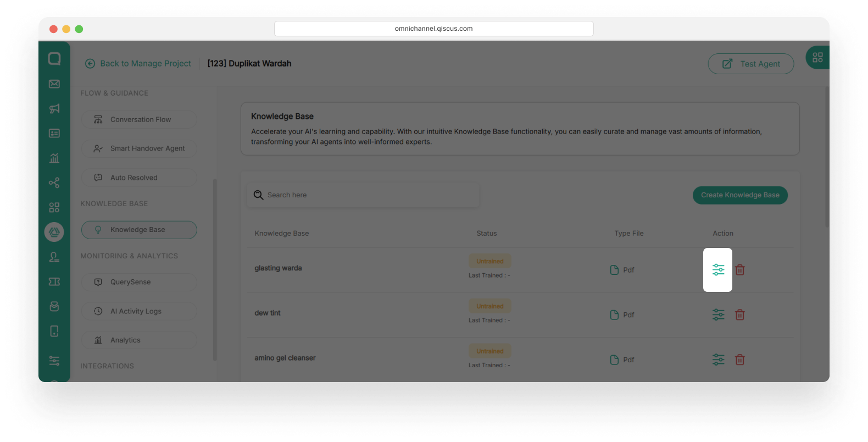Open the settings sliders icon in left sidebar
This screenshot has height=442, width=868.
tap(54, 361)
